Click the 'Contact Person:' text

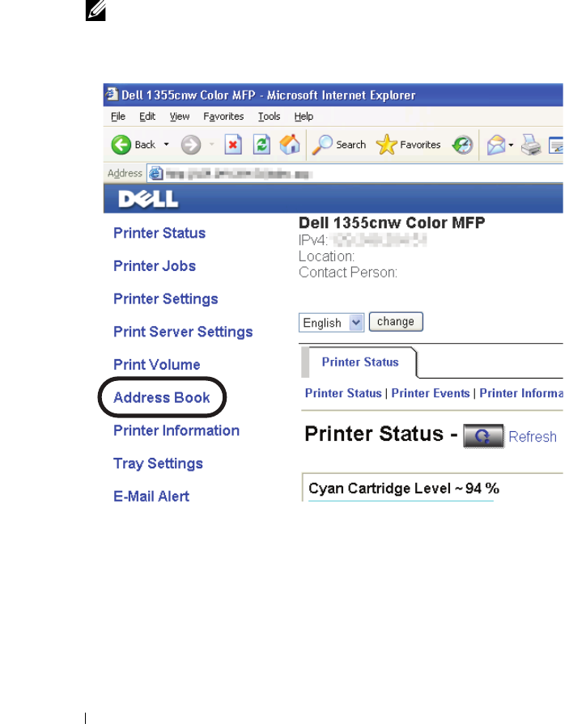point(348,273)
